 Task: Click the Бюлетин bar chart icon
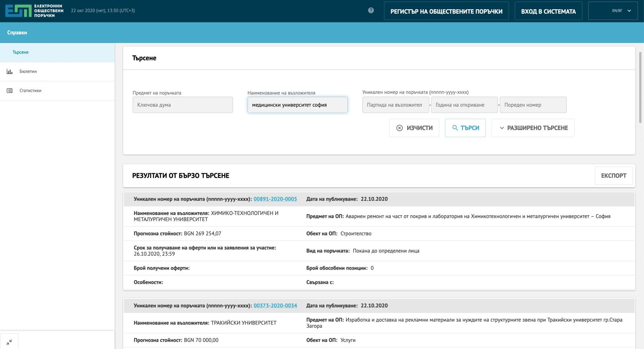(10, 72)
